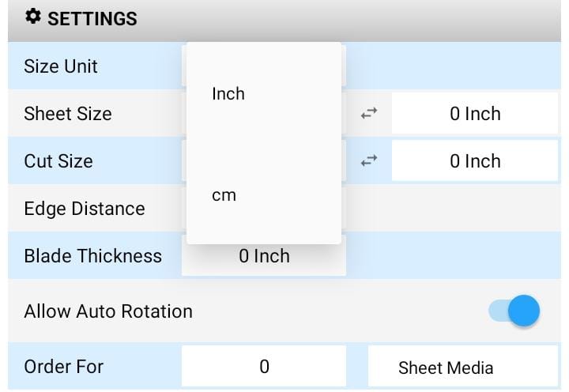
Task: Click the SETTINGS header title
Action: (x=92, y=18)
